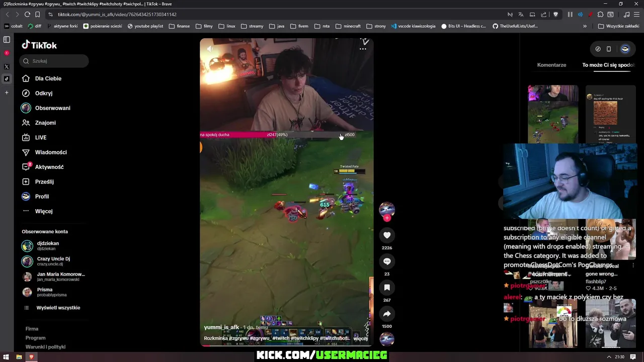Toggle the Brave sidebar panel icon
644x362 pixels.
tap(7, 39)
